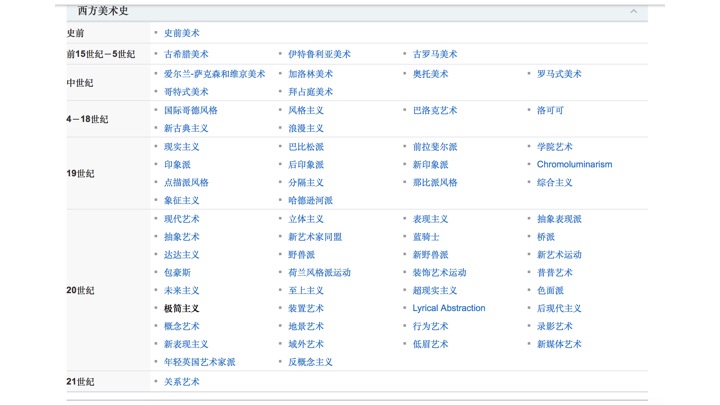720x405 pixels.
Task: Open the 新野兽派 link
Action: point(430,255)
